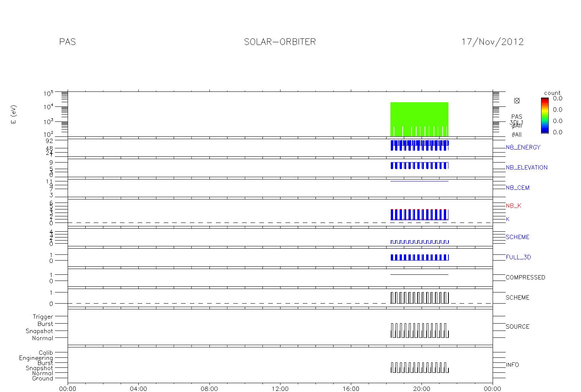The image size is (581, 392).
Task: Click the green energy spectrogram block
Action: click(419, 119)
